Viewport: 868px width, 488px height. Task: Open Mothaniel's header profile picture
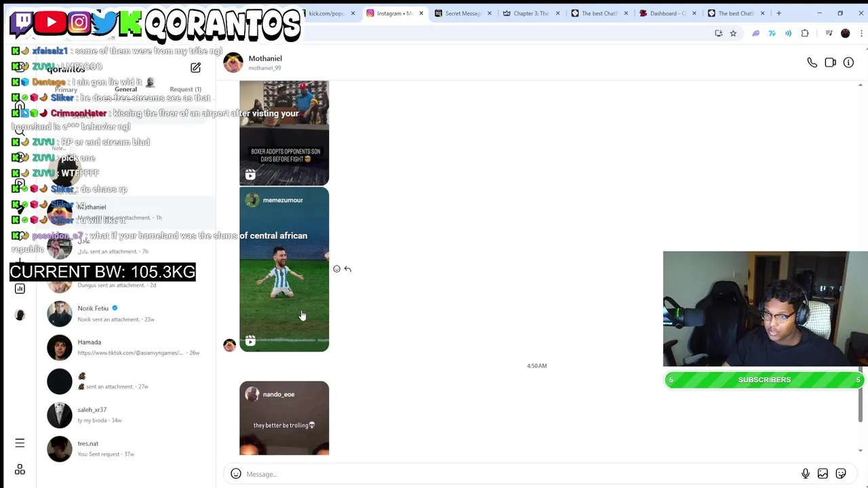point(233,62)
